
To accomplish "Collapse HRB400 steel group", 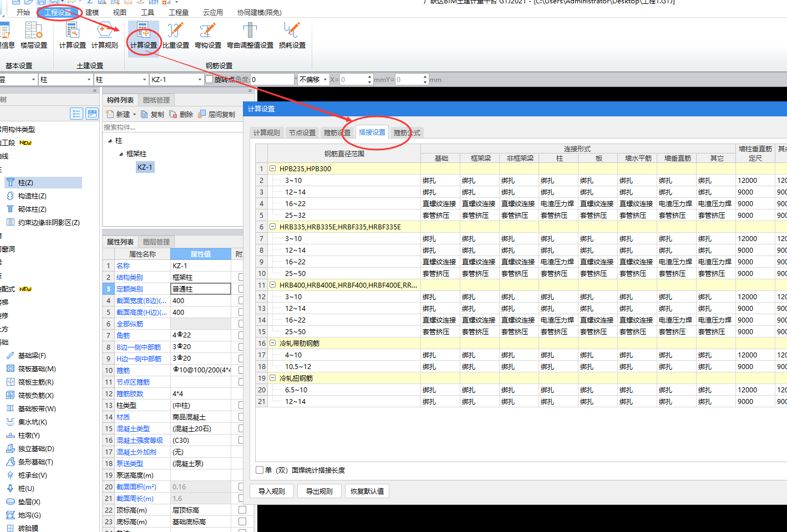I will (272, 285).
